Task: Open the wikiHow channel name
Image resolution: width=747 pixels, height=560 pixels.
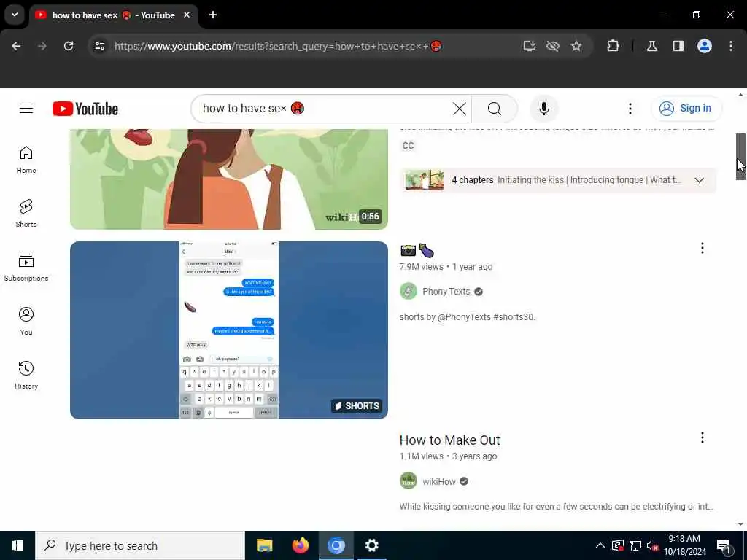Action: tap(438, 481)
